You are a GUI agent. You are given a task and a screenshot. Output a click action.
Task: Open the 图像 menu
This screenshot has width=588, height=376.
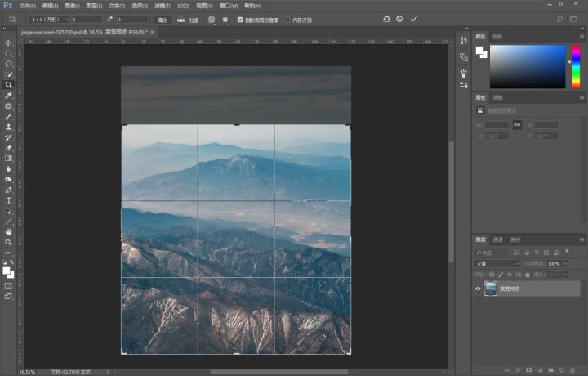[x=72, y=6]
